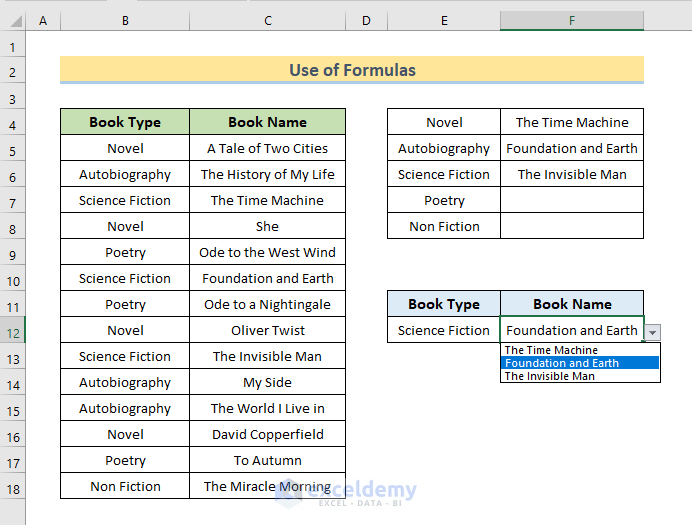
Task: Select 'Autobiography' cell in row 14
Action: pyautogui.click(x=125, y=382)
